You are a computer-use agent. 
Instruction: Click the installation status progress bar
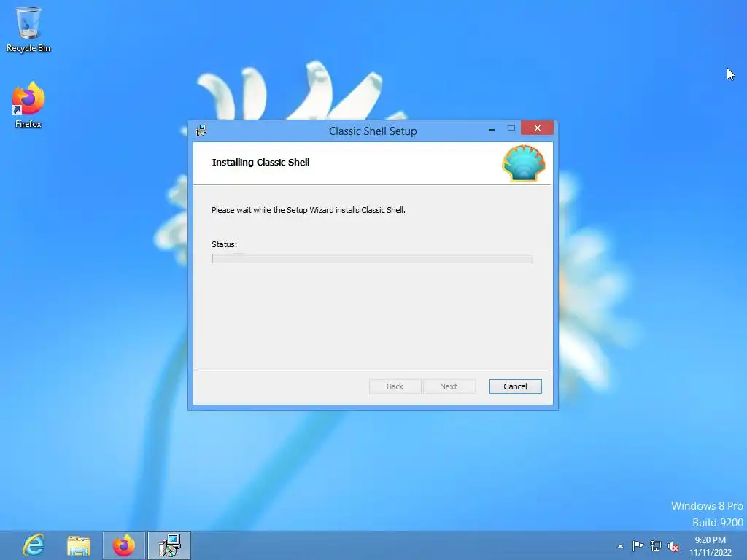pyautogui.click(x=373, y=259)
